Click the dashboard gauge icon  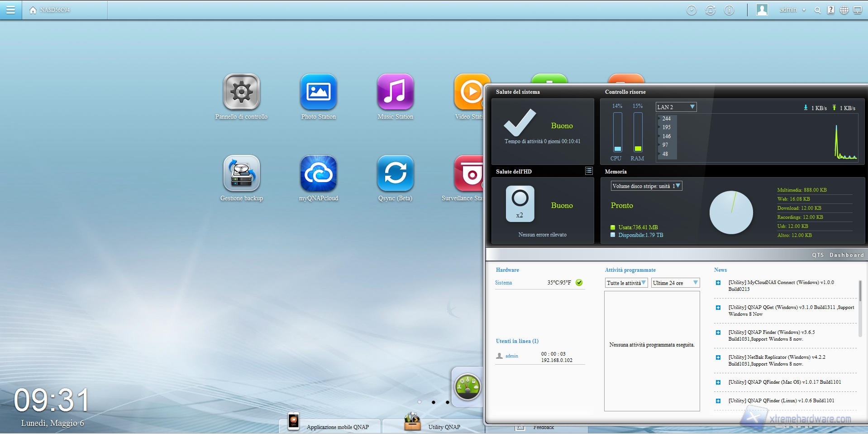click(467, 386)
